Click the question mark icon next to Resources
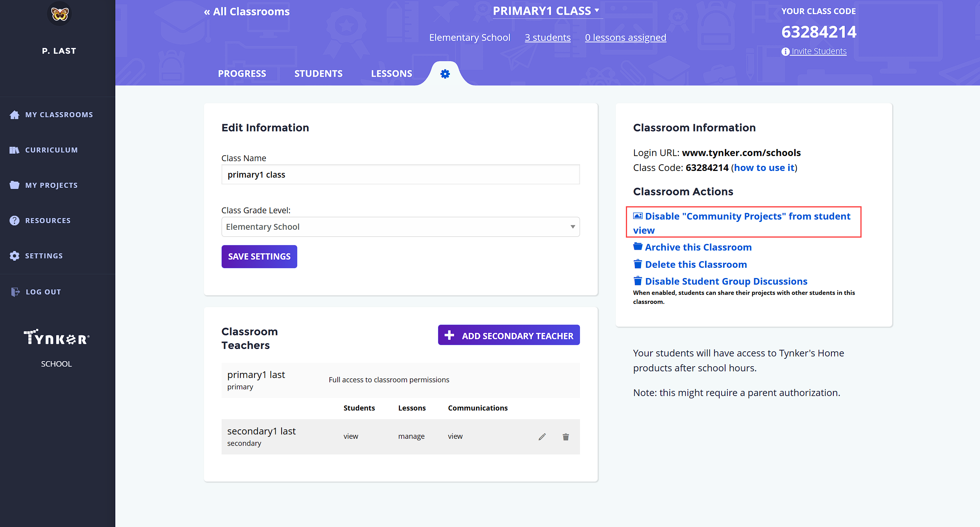Image resolution: width=980 pixels, height=527 pixels. tap(15, 220)
